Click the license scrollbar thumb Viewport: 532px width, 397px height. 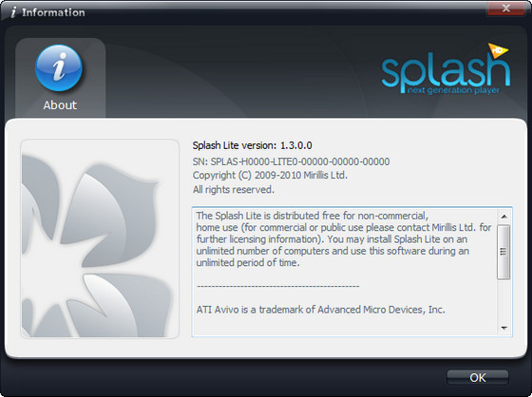click(x=503, y=252)
